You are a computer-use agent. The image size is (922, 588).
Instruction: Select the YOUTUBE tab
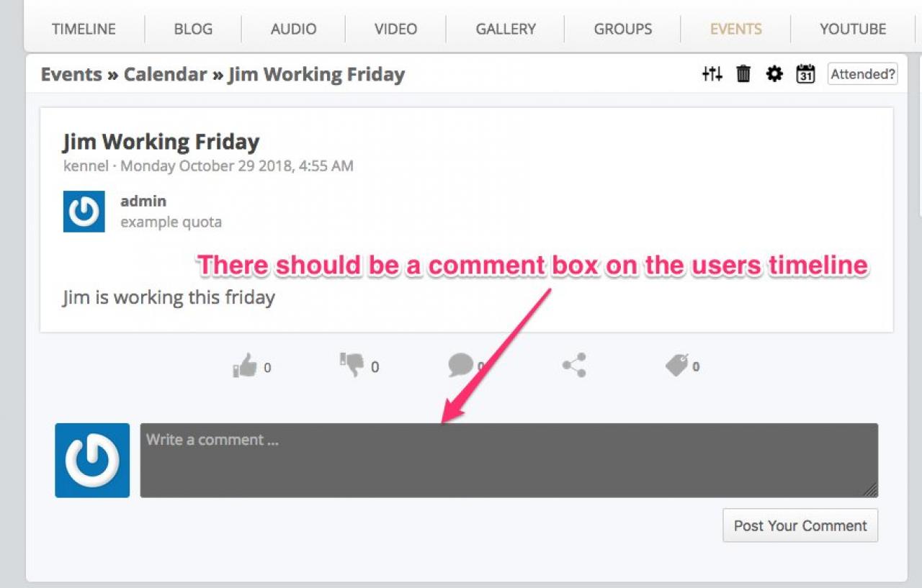853,30
